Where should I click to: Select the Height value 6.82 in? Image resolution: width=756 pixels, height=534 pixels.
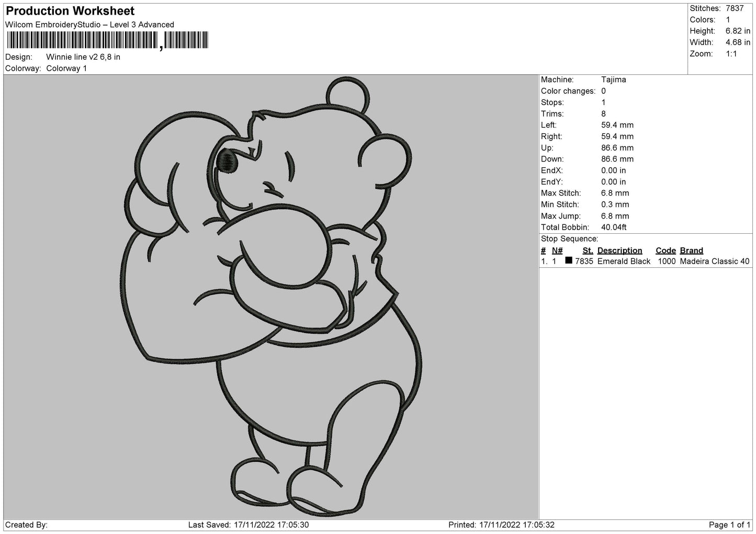coord(738,31)
